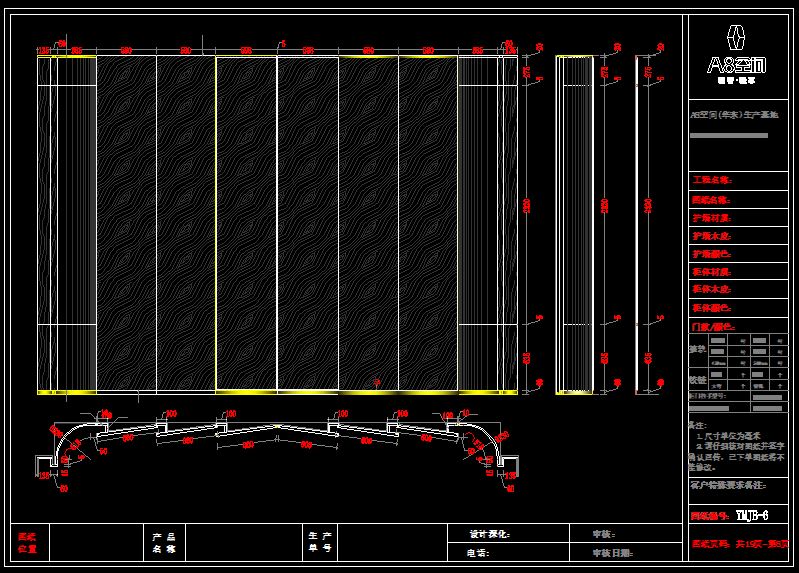The image size is (799, 573).
Task: Click the 护墙木皮 label row
Action: point(712,236)
